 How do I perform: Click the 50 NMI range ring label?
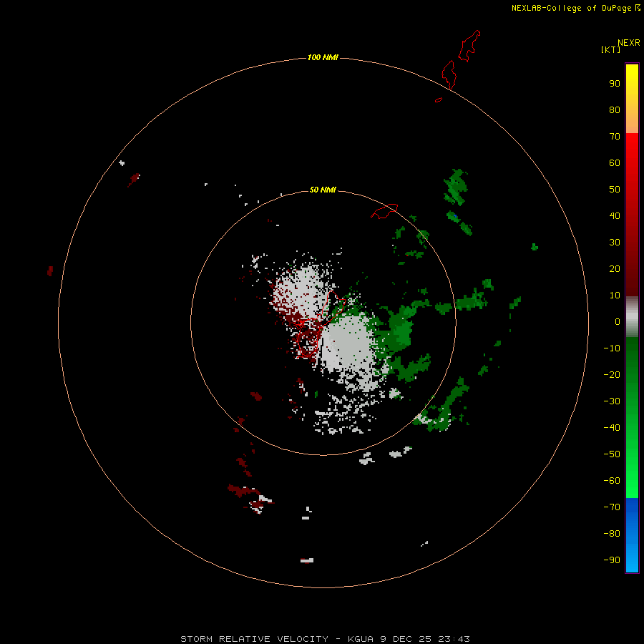pos(323,190)
